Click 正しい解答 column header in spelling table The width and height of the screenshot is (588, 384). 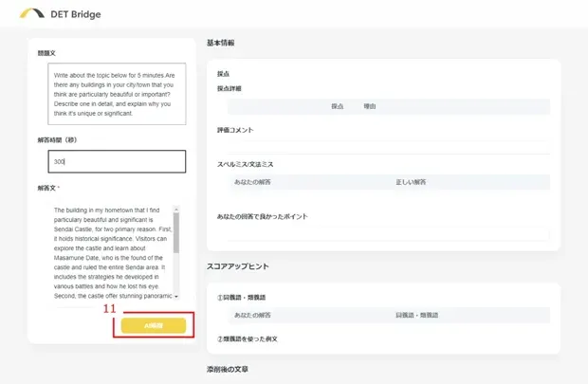coord(411,182)
